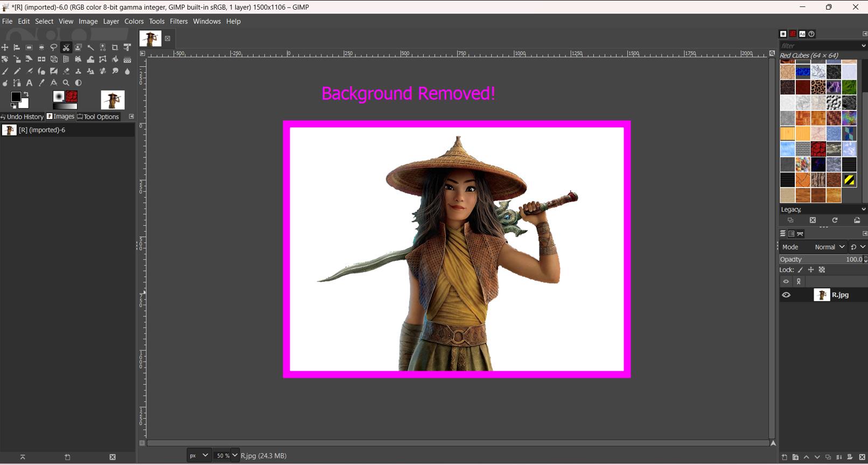
Task: Select the Rotate tool
Action: (x=5, y=59)
